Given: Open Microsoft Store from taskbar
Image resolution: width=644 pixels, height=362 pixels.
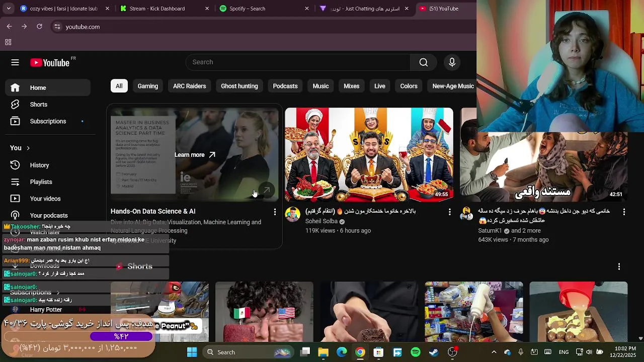Looking at the screenshot, I should 378,352.
